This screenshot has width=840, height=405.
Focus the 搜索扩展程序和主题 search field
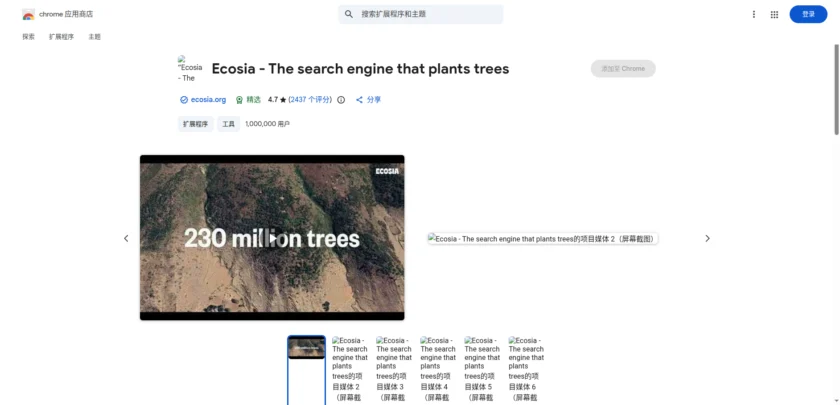pos(421,14)
